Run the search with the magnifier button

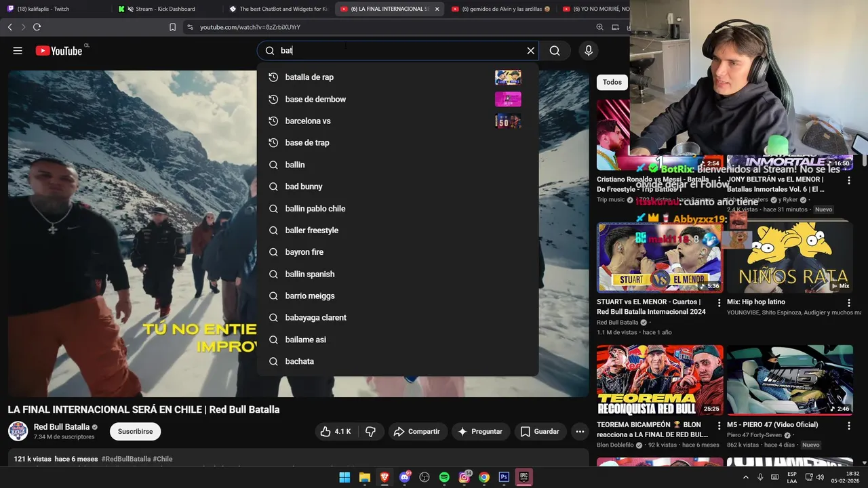pos(555,51)
